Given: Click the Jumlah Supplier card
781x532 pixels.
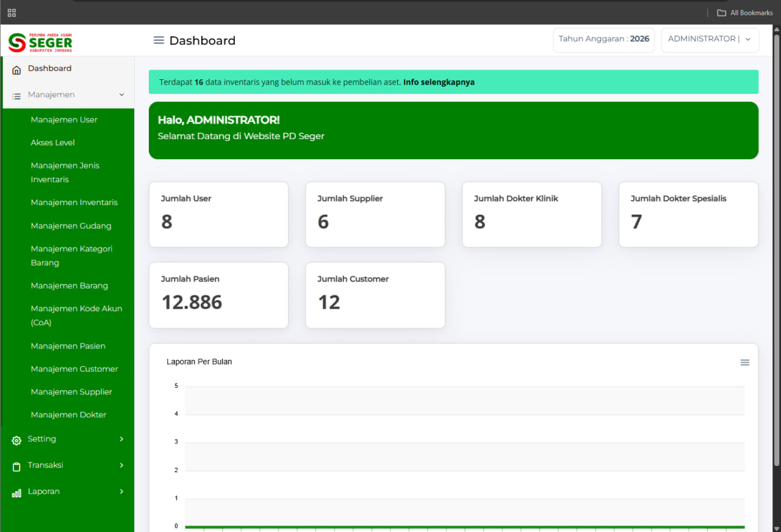Looking at the screenshot, I should 375,214.
